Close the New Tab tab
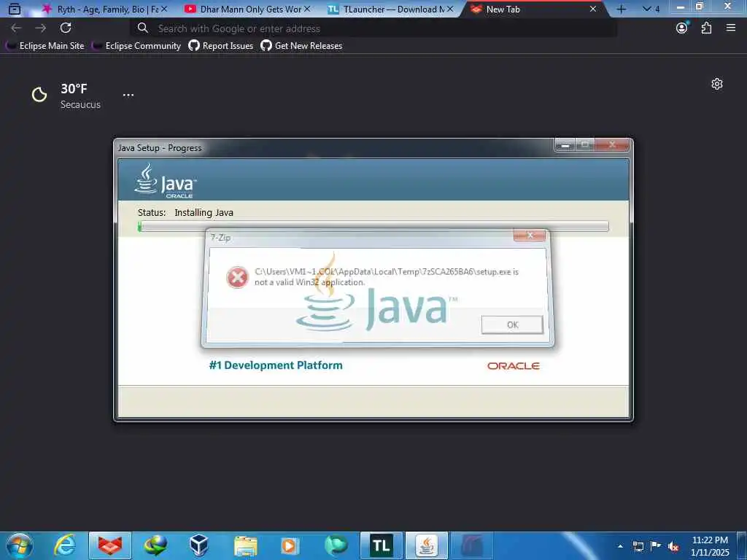Image resolution: width=747 pixels, height=560 pixels. coord(593,9)
